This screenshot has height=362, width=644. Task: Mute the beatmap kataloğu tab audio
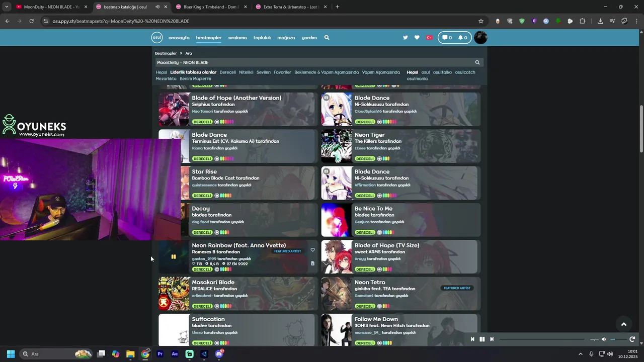click(x=157, y=7)
